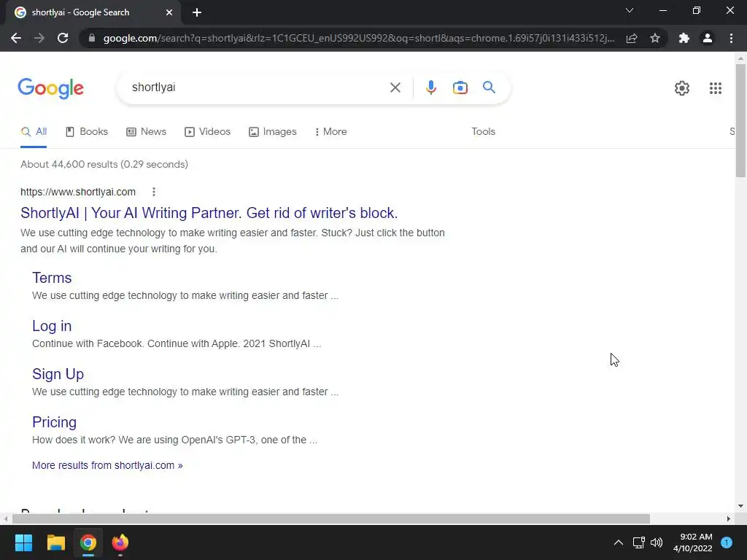Screen dimensions: 747x560
Task: Open the Pricing sitelink
Action: pos(54,422)
